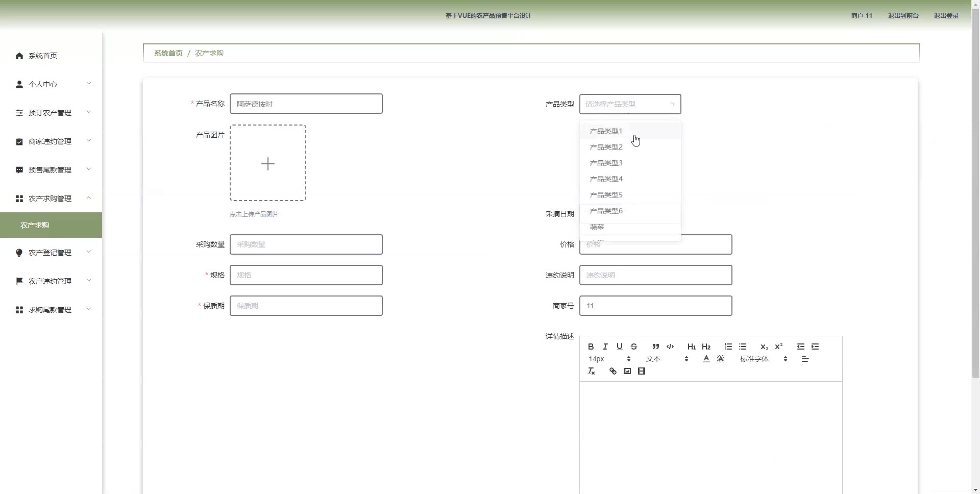The image size is (980, 494).
Task: Decrease text indent in editor
Action: click(x=800, y=347)
